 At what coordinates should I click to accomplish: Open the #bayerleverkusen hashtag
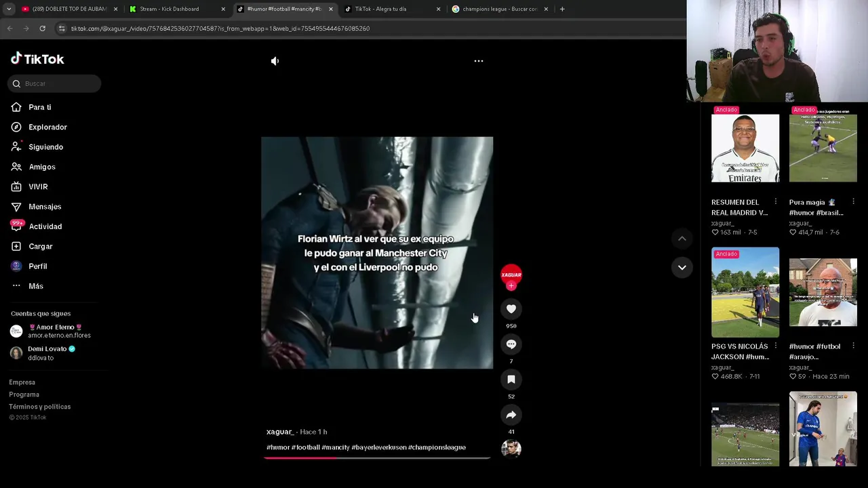pos(379,447)
